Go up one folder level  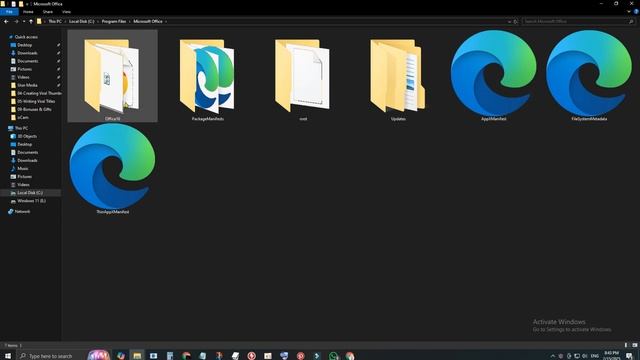pos(31,21)
